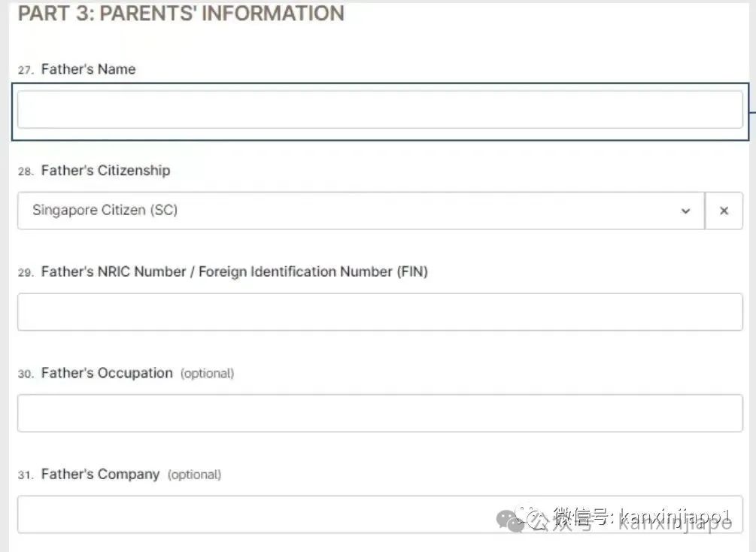Click question number 27
Viewport: 756px width, 552px height.
click(26, 71)
